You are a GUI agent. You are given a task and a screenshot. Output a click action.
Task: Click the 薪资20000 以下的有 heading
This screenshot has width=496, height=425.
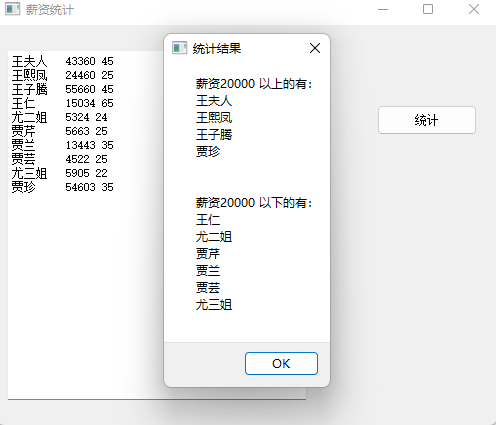(254, 203)
